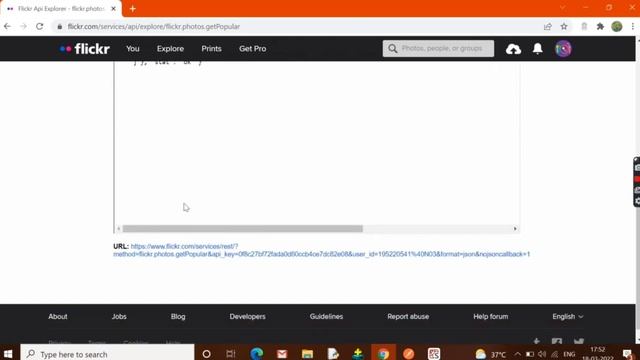Open the flickr.com/services/rest URL link
The height and width of the screenshot is (360, 640).
pos(322,250)
